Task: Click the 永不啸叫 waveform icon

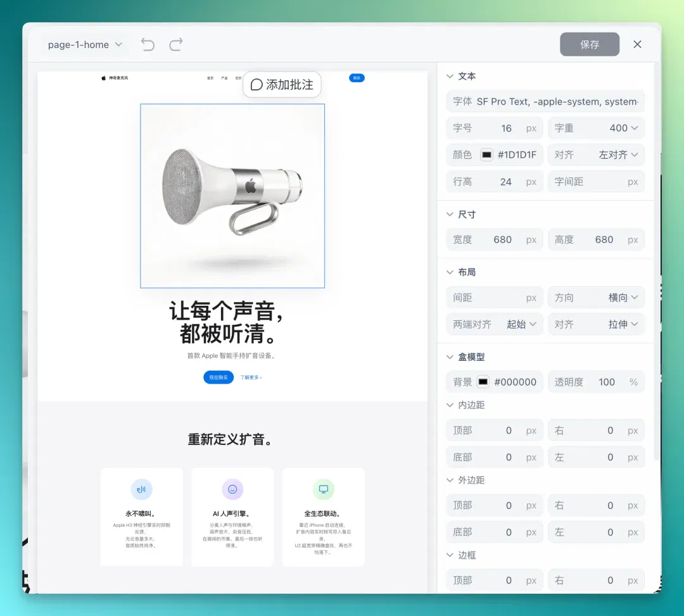Action: [141, 489]
